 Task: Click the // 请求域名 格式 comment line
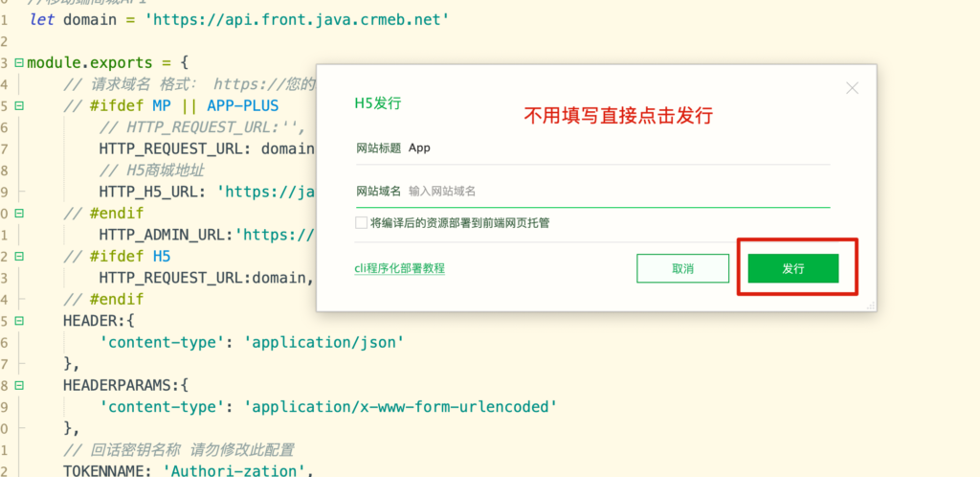point(190,83)
